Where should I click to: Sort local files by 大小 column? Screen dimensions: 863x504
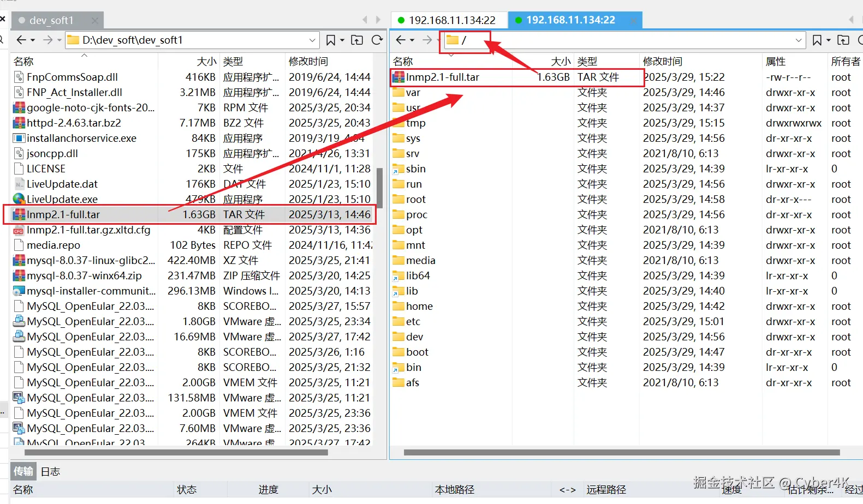pos(206,62)
